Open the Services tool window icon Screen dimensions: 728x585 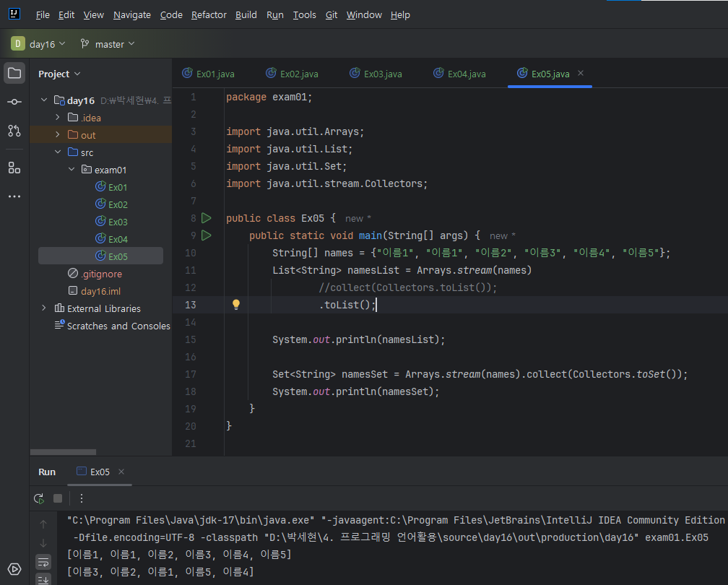(14, 569)
